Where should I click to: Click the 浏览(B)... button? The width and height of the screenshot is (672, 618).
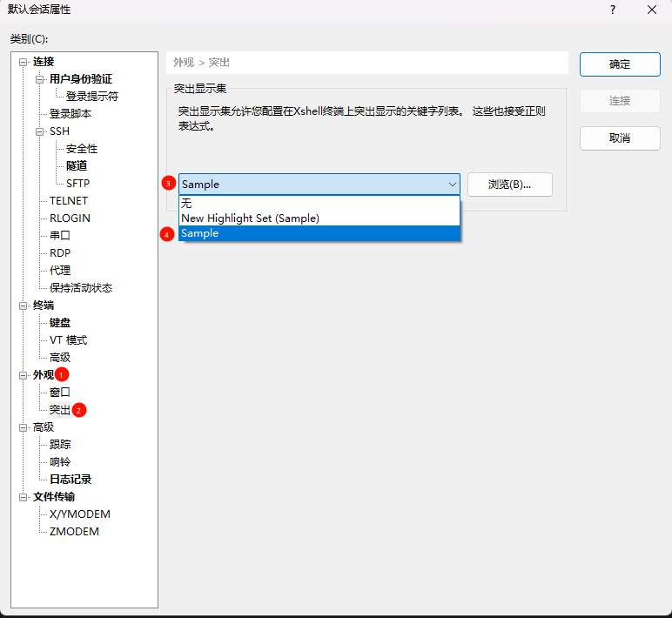coord(509,185)
